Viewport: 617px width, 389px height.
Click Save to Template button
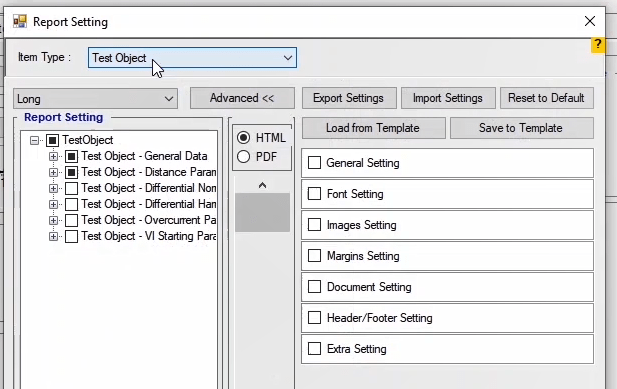(x=521, y=128)
